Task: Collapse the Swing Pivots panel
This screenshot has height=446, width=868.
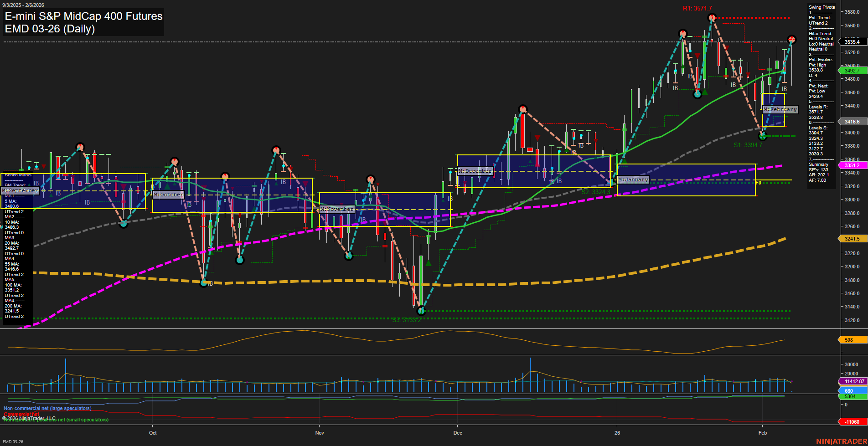Action: (x=821, y=7)
